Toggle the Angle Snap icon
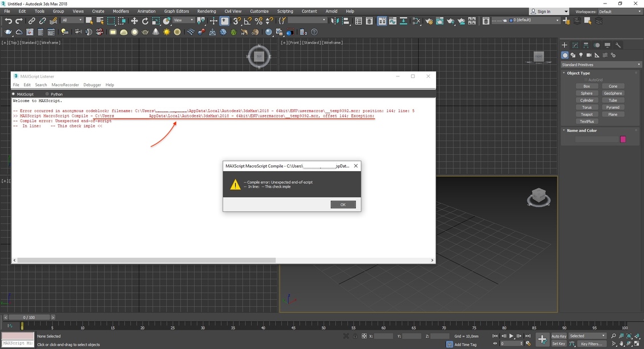 [x=248, y=21]
